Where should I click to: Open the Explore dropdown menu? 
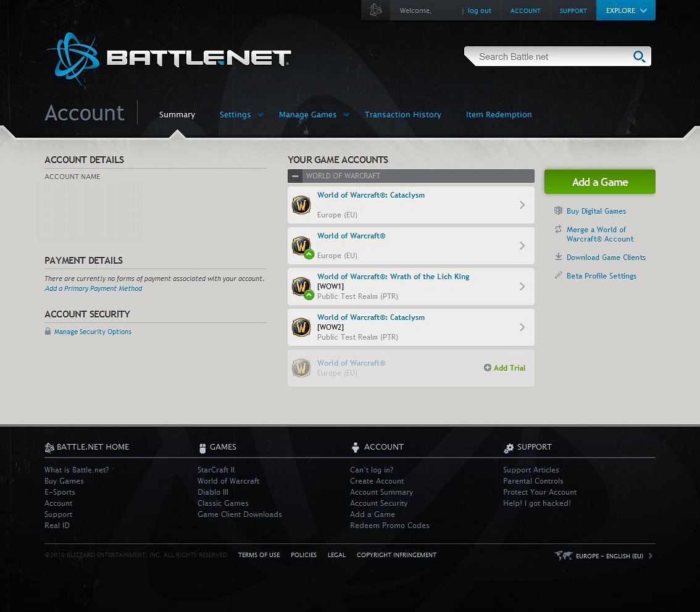tap(625, 10)
